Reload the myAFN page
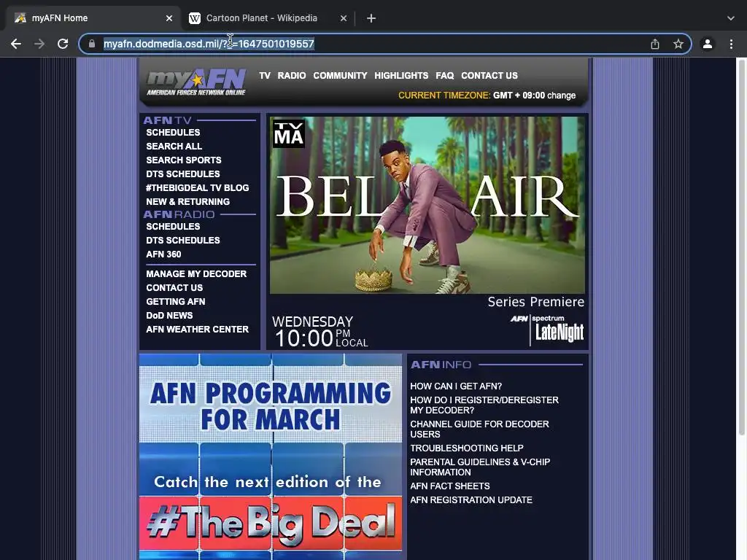Viewport: 747px width, 560px height. (63, 44)
